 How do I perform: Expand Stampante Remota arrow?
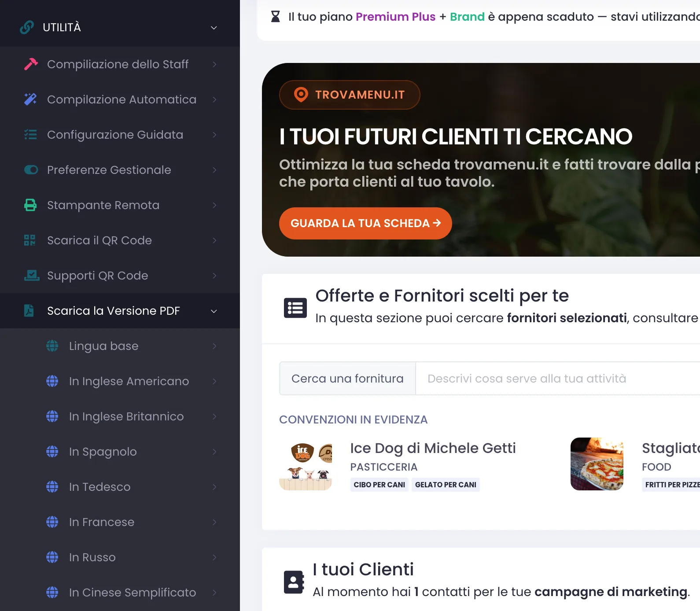point(214,205)
